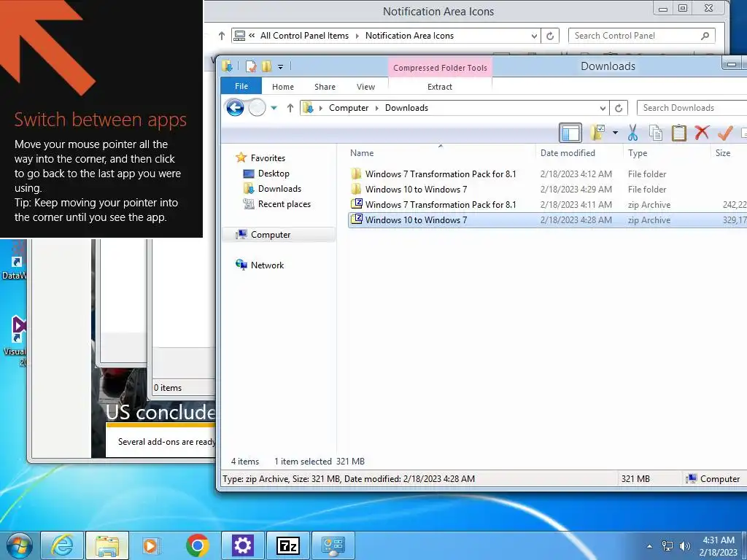The height and width of the screenshot is (560, 747).
Task: Open the dropdown arrow beside folder options icon
Action: pyautogui.click(x=615, y=133)
